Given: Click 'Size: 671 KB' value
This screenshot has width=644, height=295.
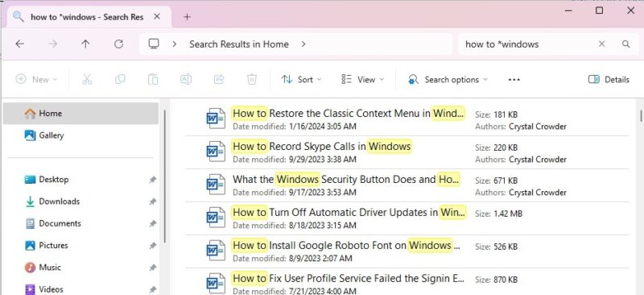Looking at the screenshot, I should point(496,181).
